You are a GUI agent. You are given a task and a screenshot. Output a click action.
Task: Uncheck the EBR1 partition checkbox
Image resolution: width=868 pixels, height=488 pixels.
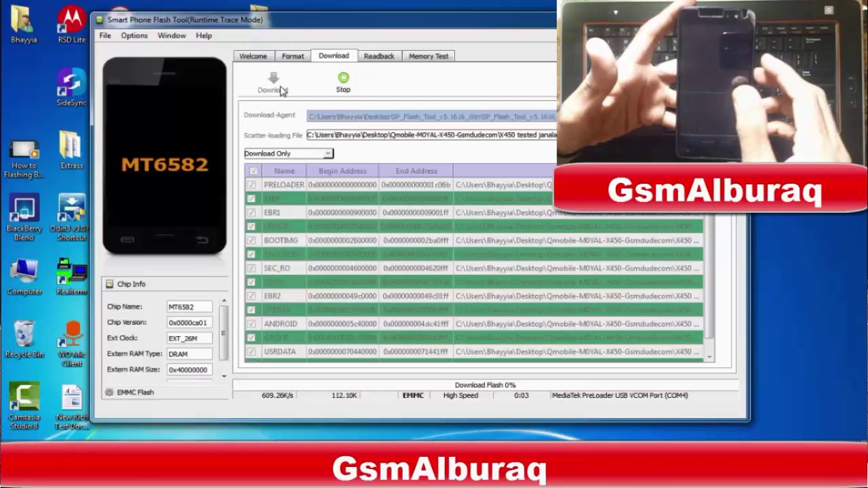(252, 213)
